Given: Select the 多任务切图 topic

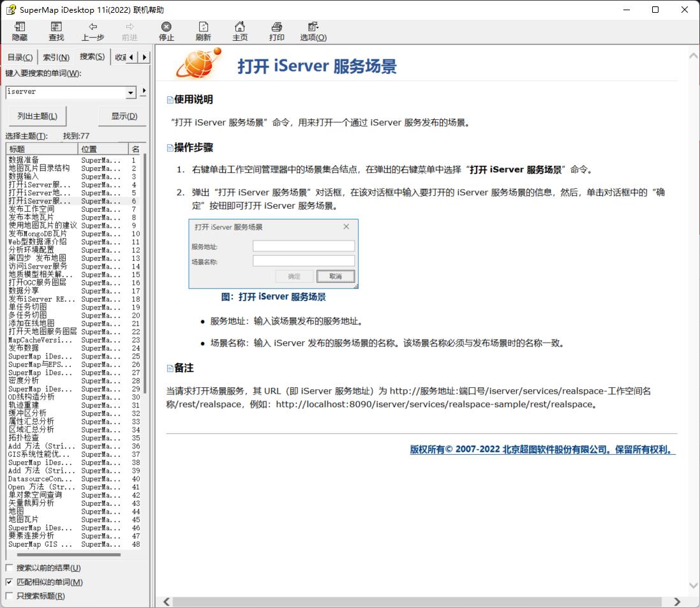Looking at the screenshot, I should pyautogui.click(x=27, y=315).
